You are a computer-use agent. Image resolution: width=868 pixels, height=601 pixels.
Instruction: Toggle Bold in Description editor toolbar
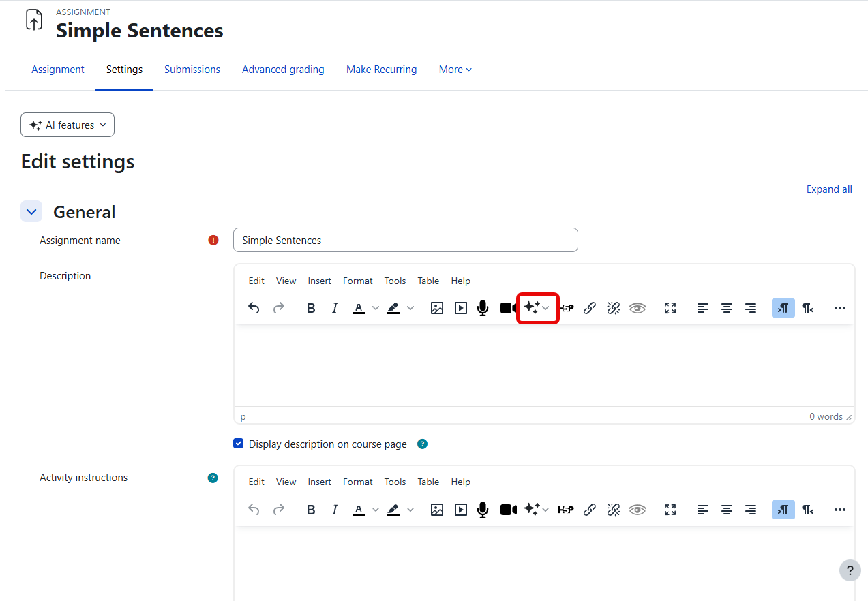[311, 308]
